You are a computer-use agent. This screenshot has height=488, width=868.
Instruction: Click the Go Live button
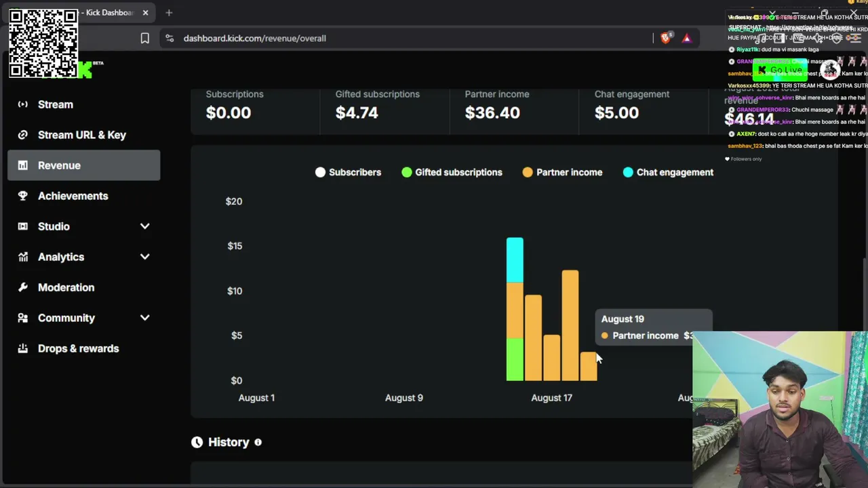coord(781,70)
